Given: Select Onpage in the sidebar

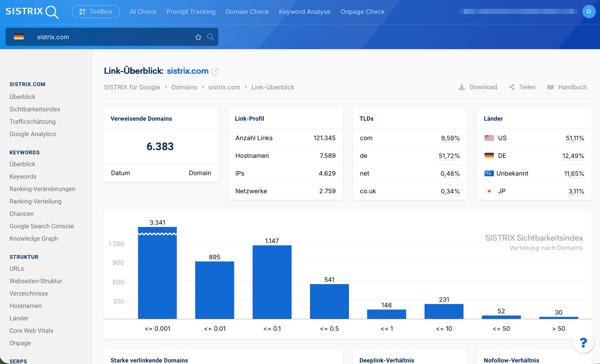Looking at the screenshot, I should tap(20, 343).
